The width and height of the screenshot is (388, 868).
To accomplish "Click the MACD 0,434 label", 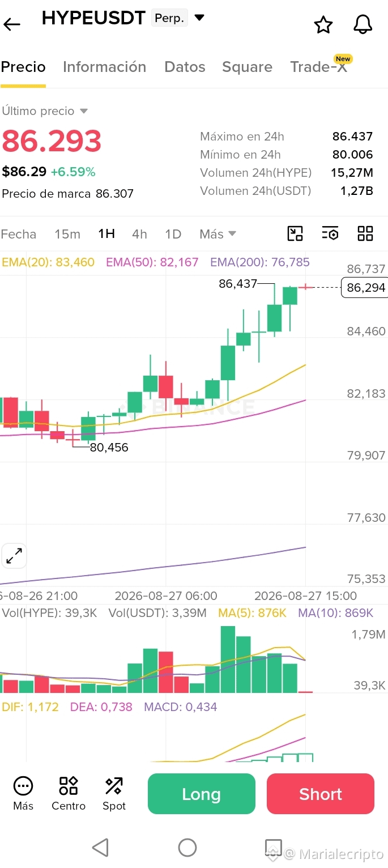I will (181, 707).
